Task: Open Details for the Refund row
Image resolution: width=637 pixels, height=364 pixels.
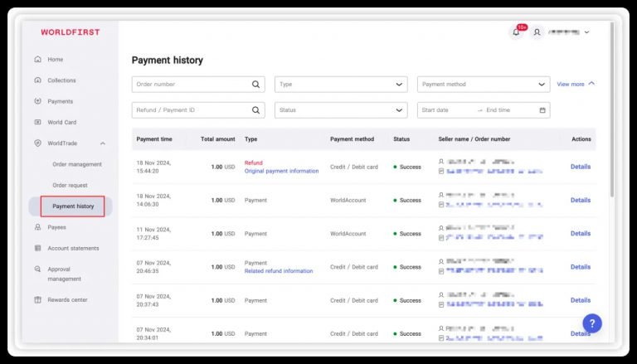Action: click(580, 167)
